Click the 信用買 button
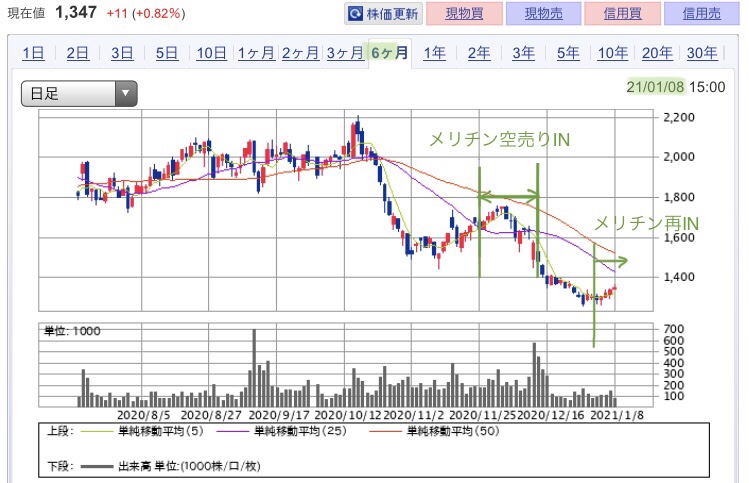The width and height of the screenshot is (749, 483). pyautogui.click(x=622, y=13)
